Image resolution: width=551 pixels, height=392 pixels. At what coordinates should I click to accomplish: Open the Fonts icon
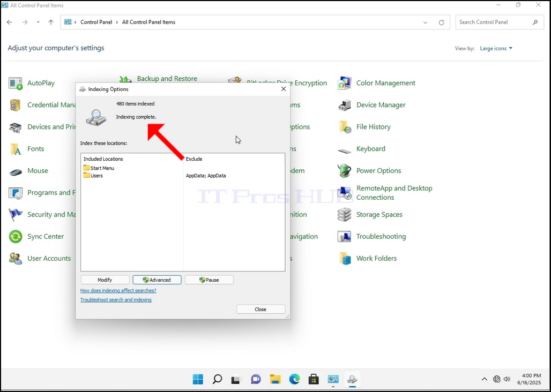tap(16, 149)
